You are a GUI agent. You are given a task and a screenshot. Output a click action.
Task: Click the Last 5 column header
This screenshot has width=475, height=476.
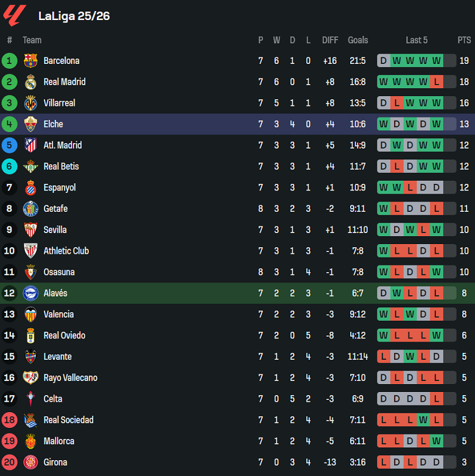(417, 40)
